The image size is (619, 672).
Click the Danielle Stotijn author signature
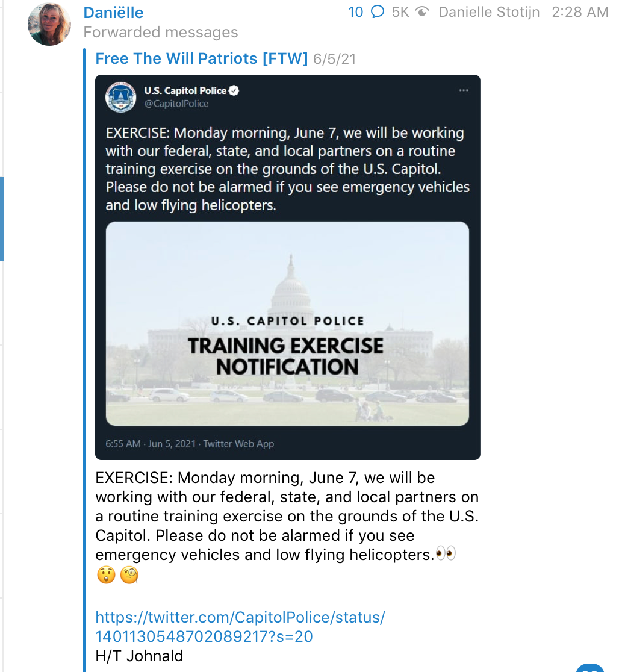[x=489, y=11]
